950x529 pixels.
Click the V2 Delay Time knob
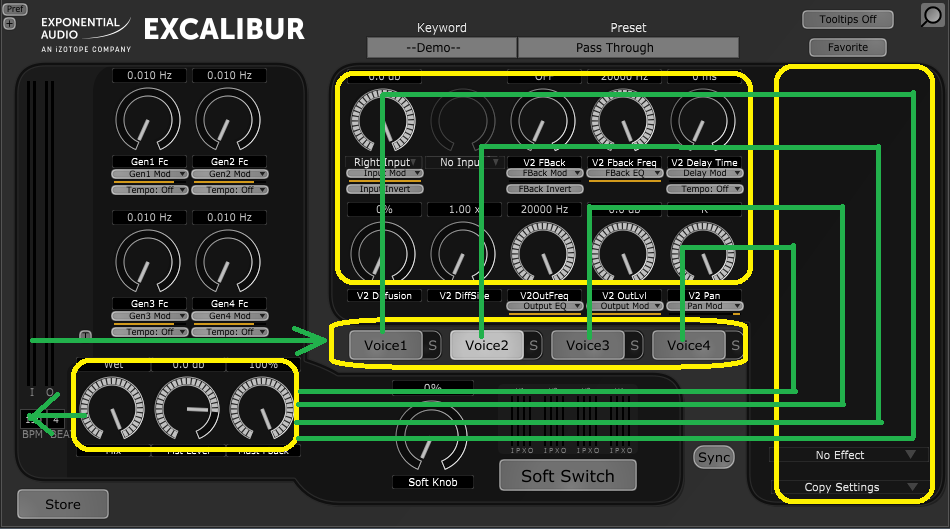(x=703, y=121)
